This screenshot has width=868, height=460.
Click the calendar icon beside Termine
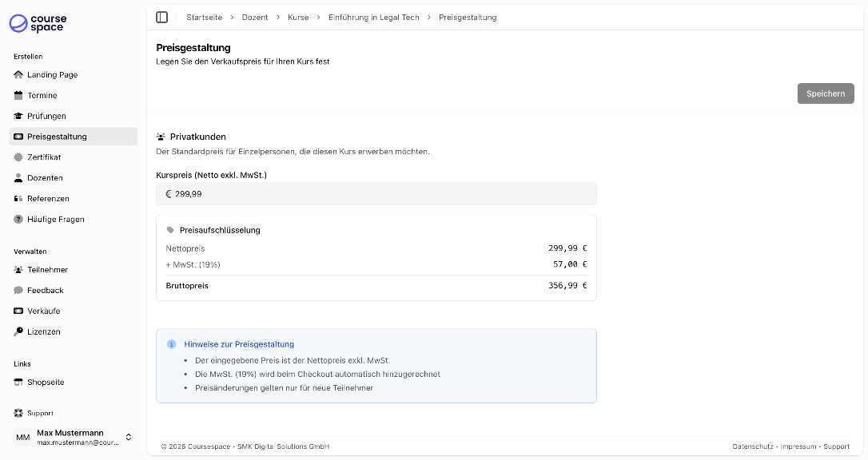18,96
